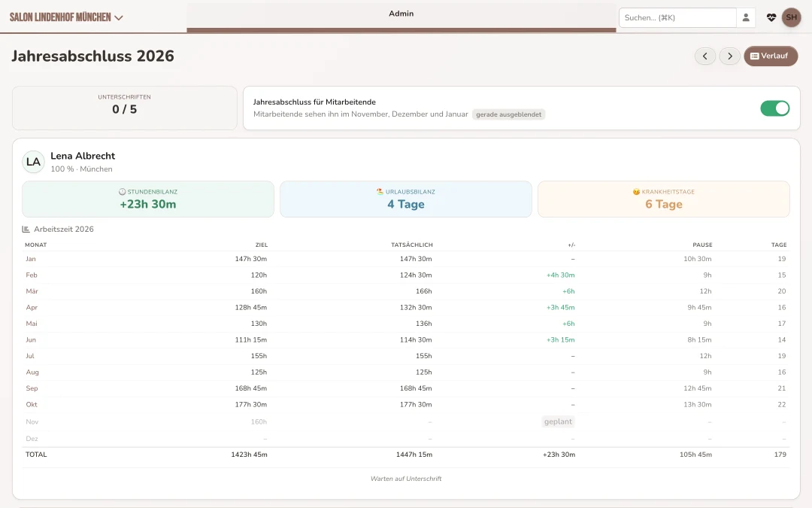Open the Verlauf history button
This screenshot has width=812, height=508.
pos(771,56)
